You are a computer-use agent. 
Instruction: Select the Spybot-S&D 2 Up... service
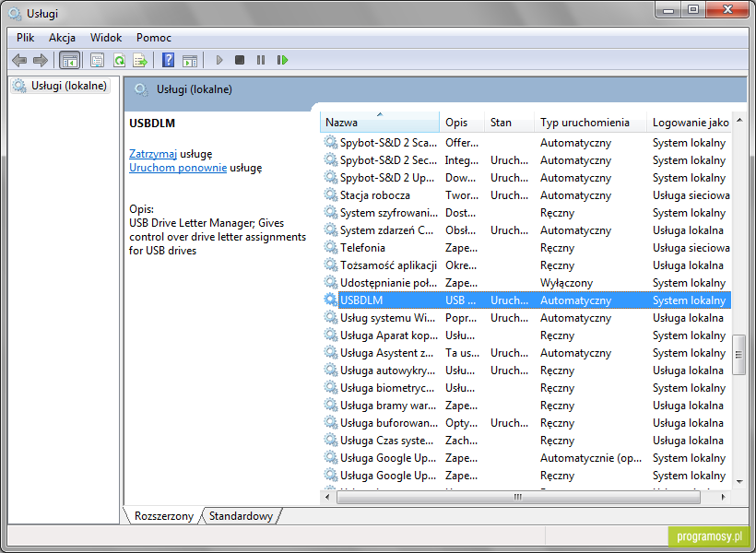pyautogui.click(x=526, y=178)
